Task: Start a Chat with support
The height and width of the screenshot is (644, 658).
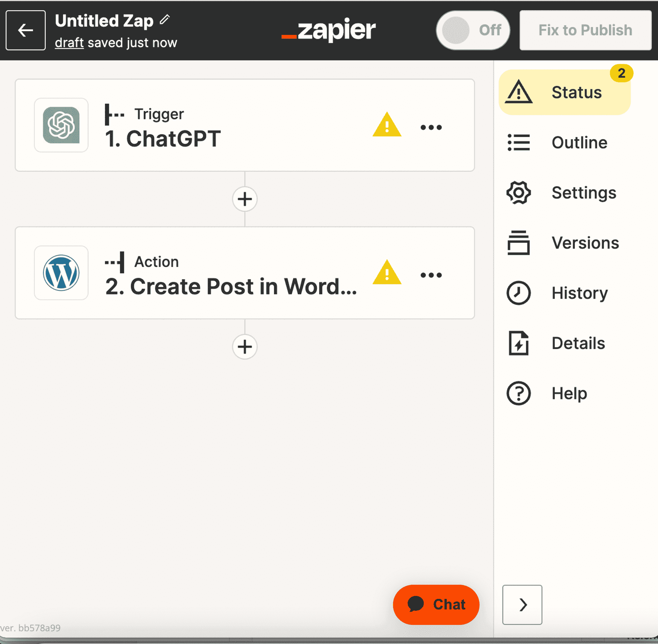Action: tap(436, 604)
